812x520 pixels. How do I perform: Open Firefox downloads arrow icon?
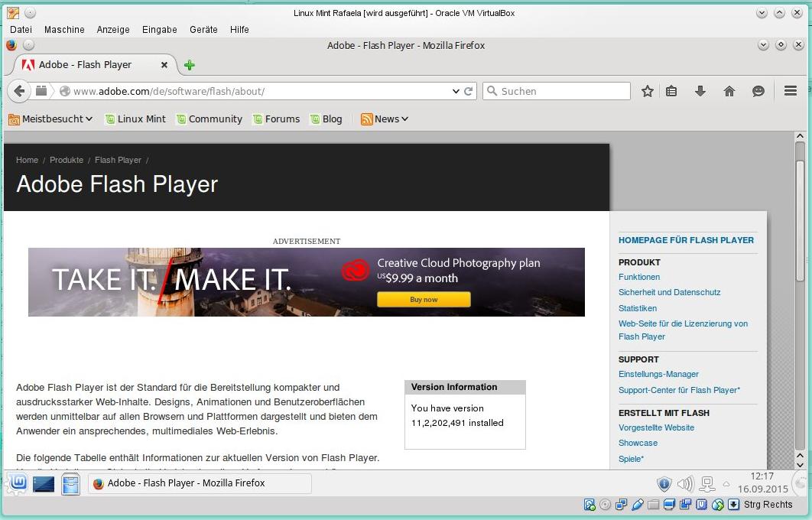700,91
